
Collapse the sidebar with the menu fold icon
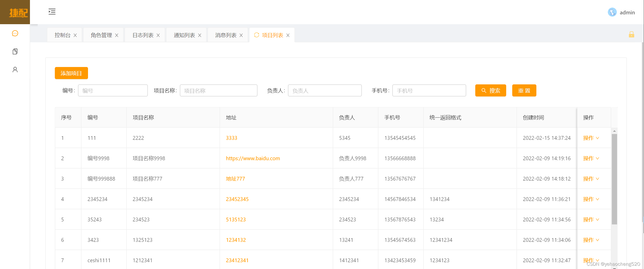tap(52, 12)
